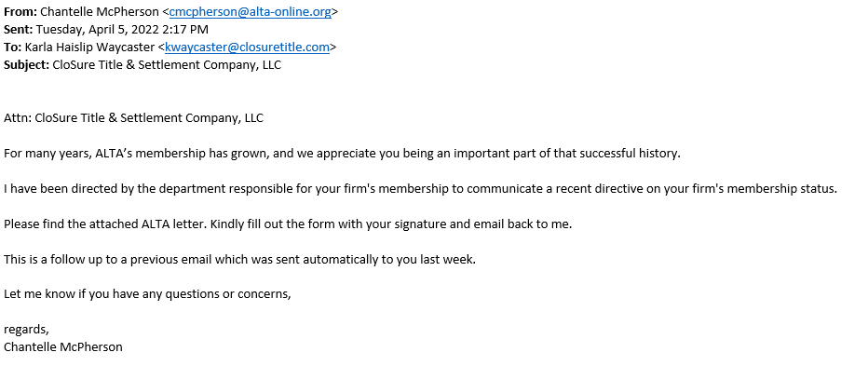Viewport: 868px width, 366px height.
Task: Click the 'regards,' closing line
Action: (x=26, y=330)
